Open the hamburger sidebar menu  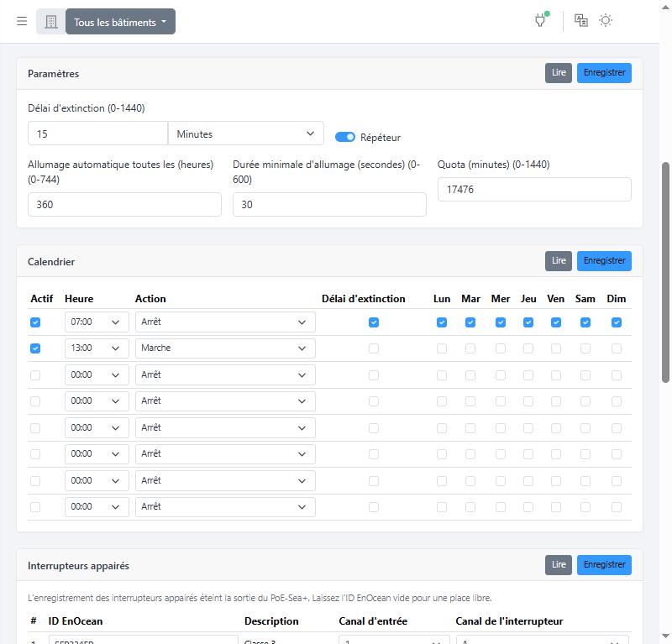pyautogui.click(x=22, y=21)
